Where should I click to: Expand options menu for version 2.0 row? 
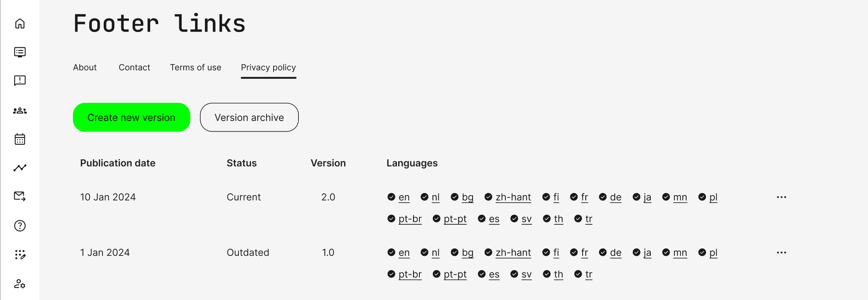click(x=781, y=197)
